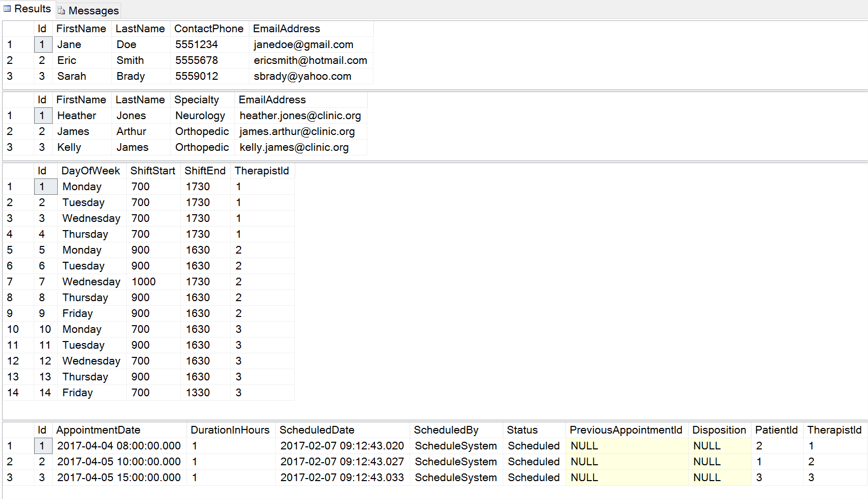Click the PatientId column header

pyautogui.click(x=776, y=430)
